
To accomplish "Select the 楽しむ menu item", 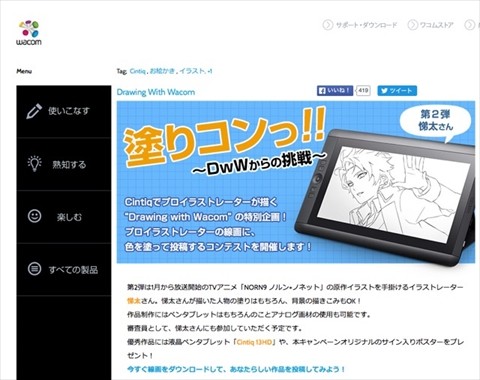I will click(x=64, y=217).
